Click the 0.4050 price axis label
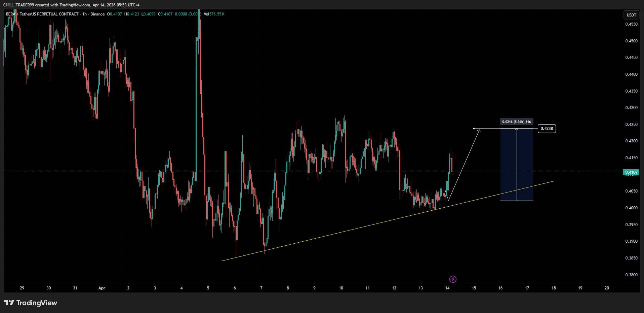The height and width of the screenshot is (313, 644). pyautogui.click(x=631, y=191)
